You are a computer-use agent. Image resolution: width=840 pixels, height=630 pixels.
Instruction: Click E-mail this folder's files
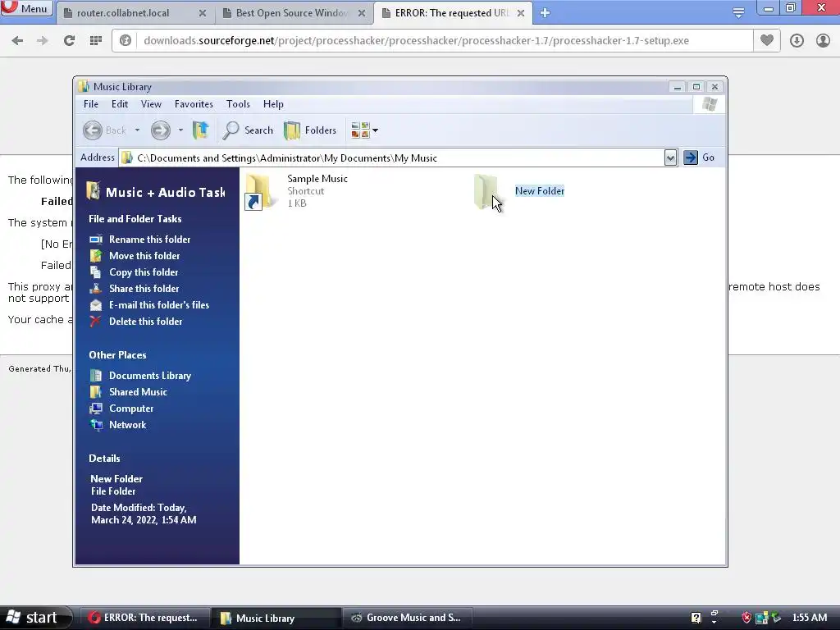(158, 305)
